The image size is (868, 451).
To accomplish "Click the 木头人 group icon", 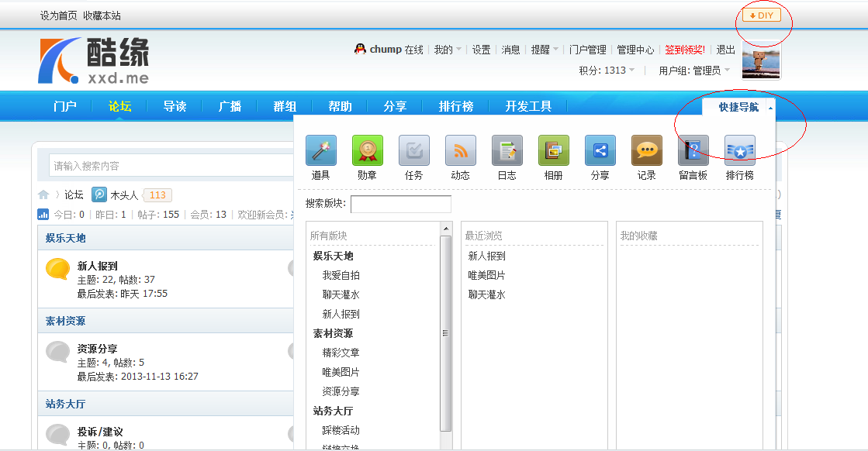I will coord(99,195).
